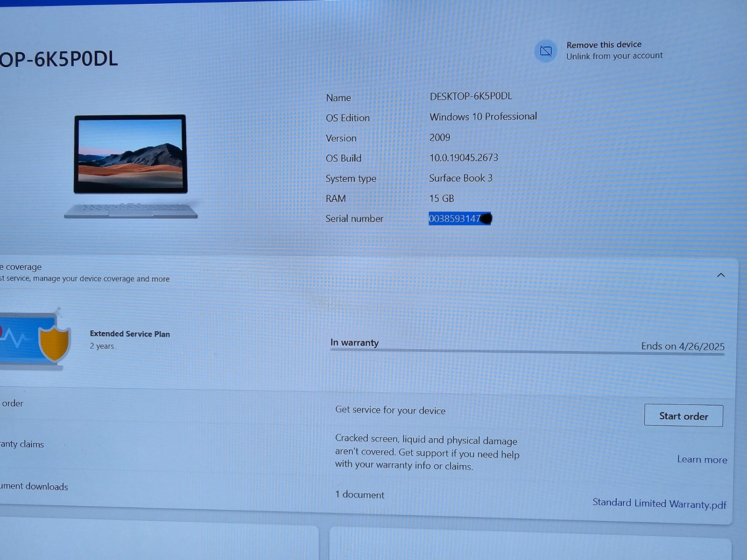Click the 'In warranty' status label
This screenshot has width=747, height=560.
coord(354,343)
